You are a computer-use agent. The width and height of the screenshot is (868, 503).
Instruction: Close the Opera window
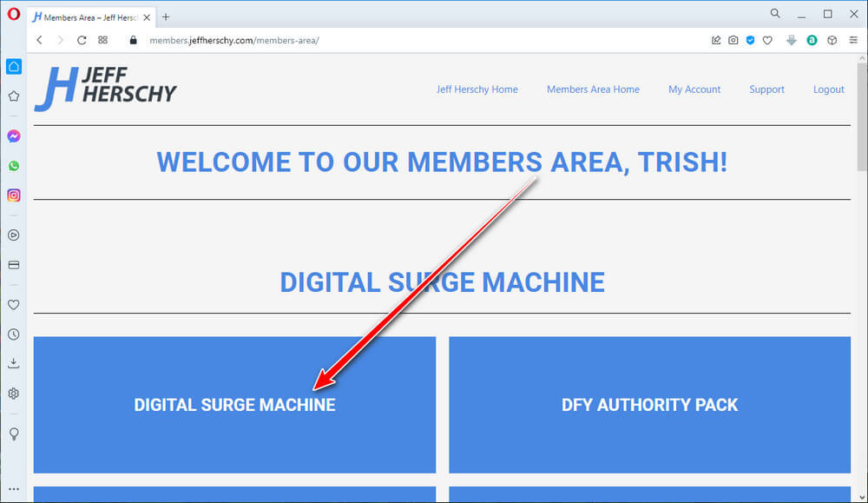click(x=853, y=15)
